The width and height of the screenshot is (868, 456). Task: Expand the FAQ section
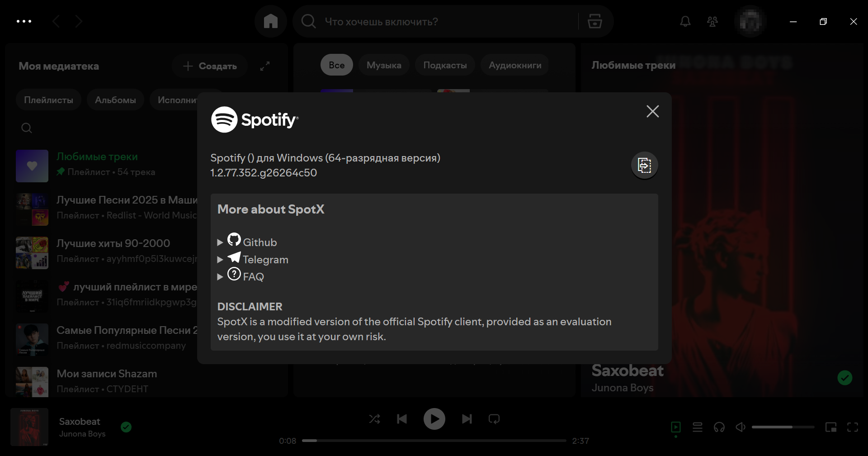pyautogui.click(x=241, y=275)
